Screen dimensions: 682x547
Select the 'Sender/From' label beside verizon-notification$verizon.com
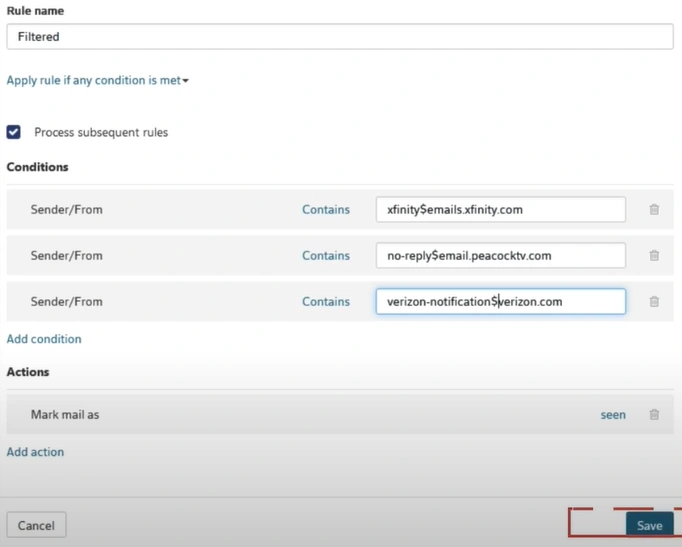tap(67, 302)
